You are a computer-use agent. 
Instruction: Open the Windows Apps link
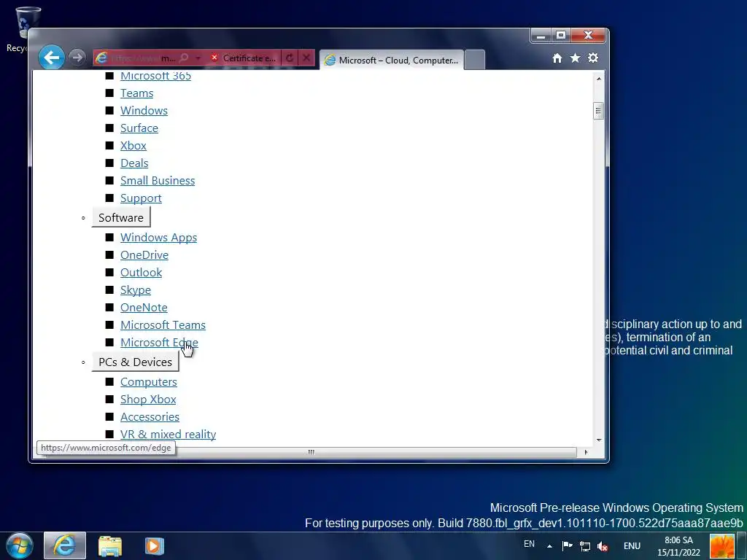tap(158, 238)
